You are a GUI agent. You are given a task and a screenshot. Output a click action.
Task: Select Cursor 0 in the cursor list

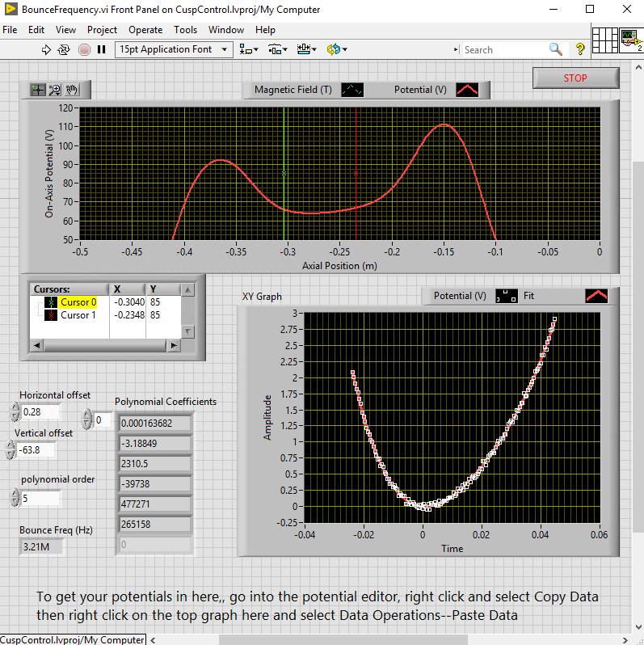click(78, 302)
